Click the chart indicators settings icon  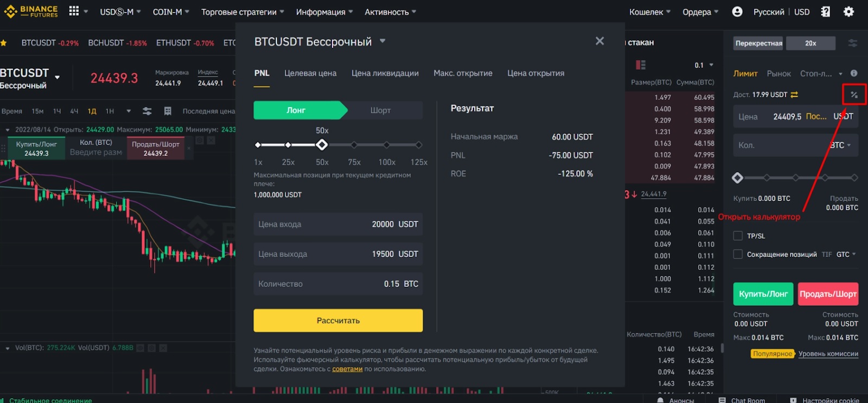[x=147, y=111]
